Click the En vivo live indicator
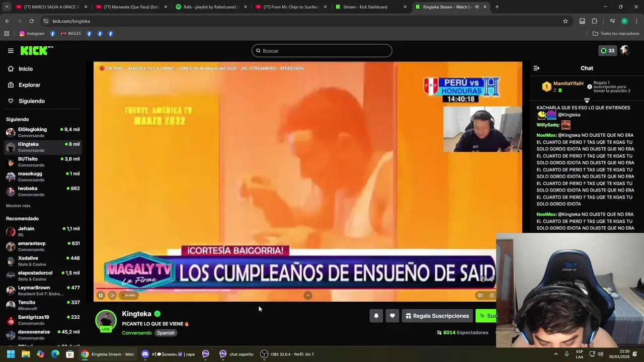 click(x=129, y=296)
